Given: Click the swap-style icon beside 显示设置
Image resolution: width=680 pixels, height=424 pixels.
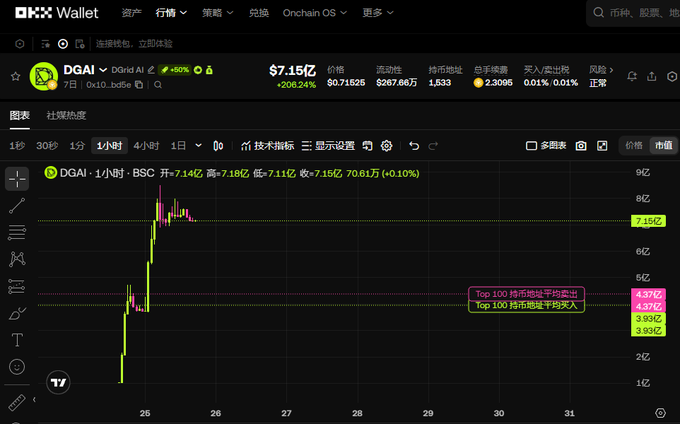Looking at the screenshot, I should click(x=368, y=146).
